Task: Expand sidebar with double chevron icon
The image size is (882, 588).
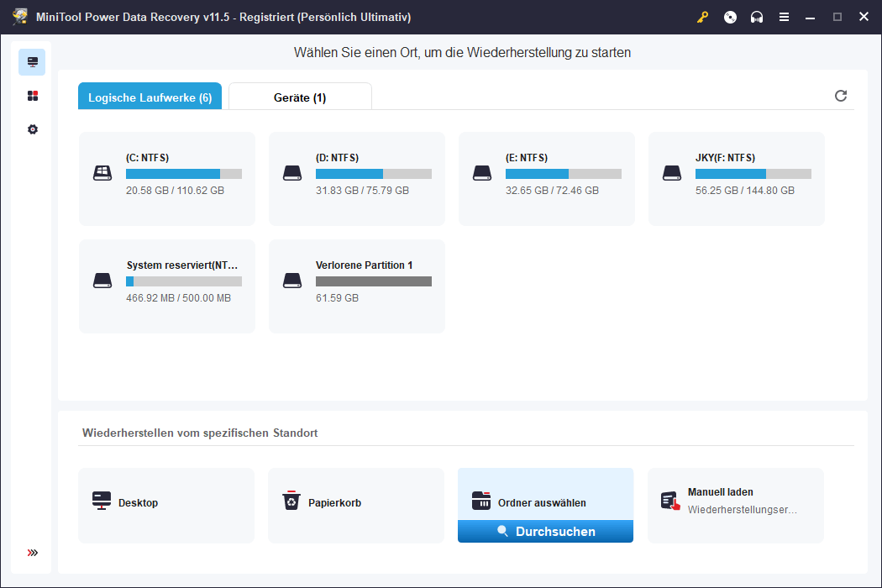Action: click(33, 553)
